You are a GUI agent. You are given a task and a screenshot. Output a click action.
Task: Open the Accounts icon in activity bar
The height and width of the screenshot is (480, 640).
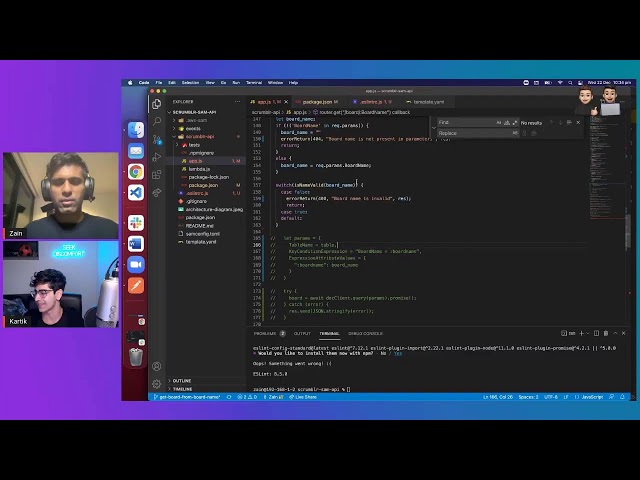(157, 366)
